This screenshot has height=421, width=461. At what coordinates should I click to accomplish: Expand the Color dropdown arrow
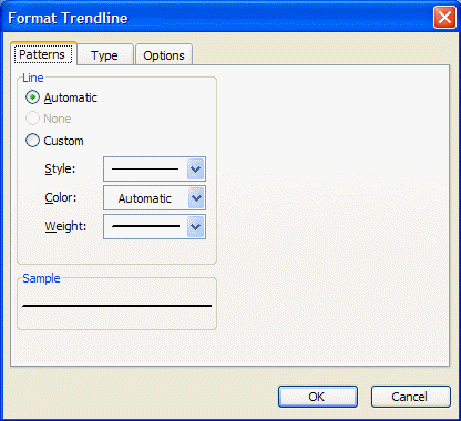pyautogui.click(x=196, y=198)
